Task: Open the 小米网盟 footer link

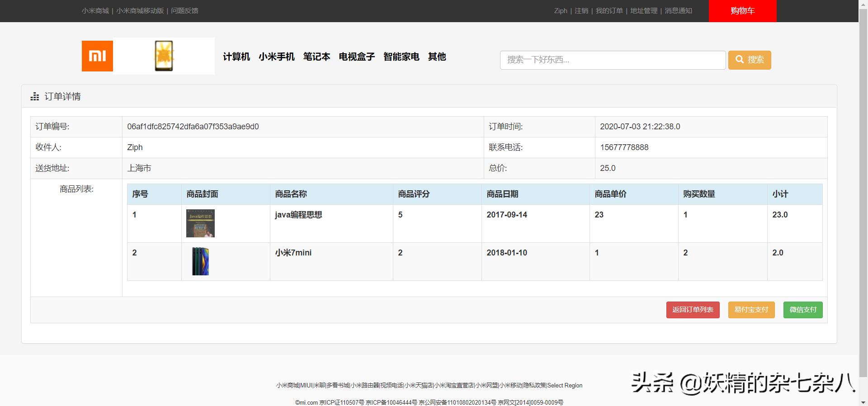Action: [x=486, y=386]
